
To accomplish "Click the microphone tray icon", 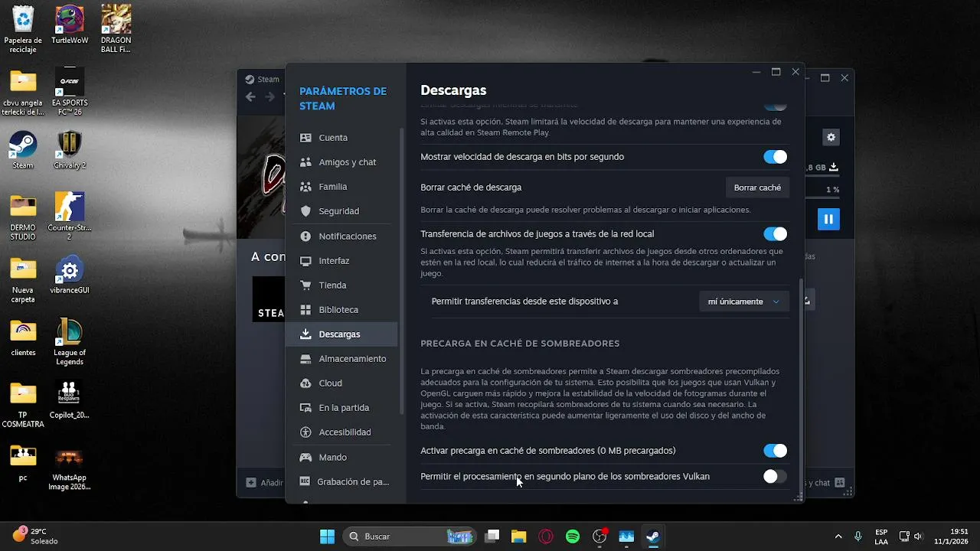I will tap(858, 536).
